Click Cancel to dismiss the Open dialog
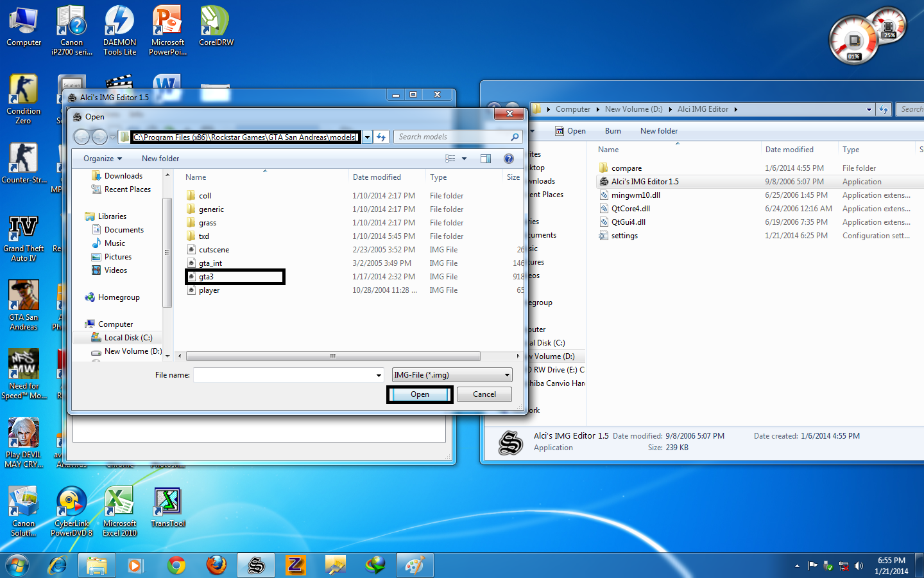 click(x=484, y=394)
